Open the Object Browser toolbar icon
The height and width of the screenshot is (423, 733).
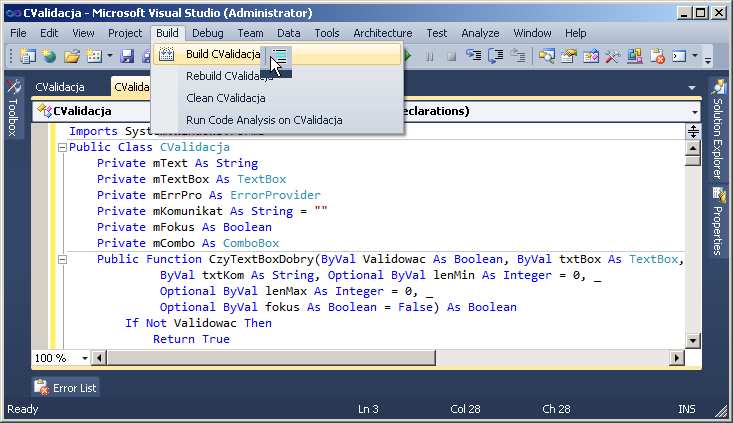590,56
